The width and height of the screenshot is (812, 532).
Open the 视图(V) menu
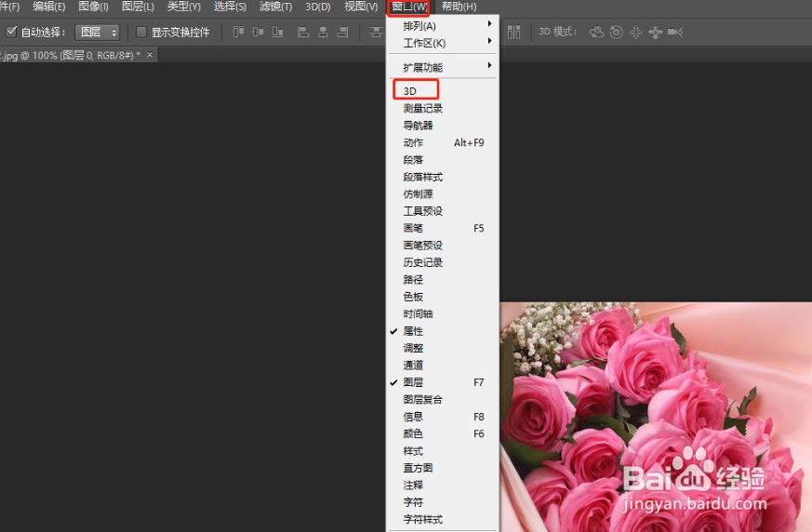tap(361, 7)
